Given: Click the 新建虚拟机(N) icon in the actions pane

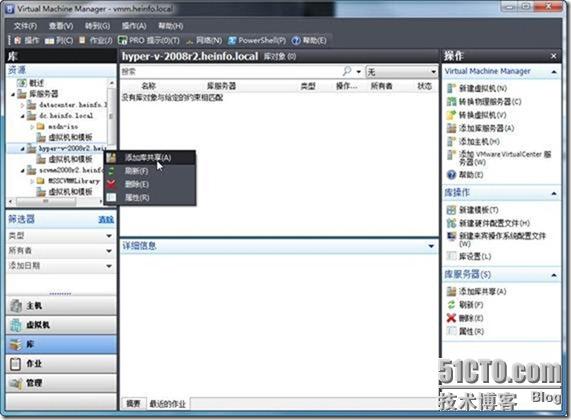Looking at the screenshot, I should [x=451, y=88].
